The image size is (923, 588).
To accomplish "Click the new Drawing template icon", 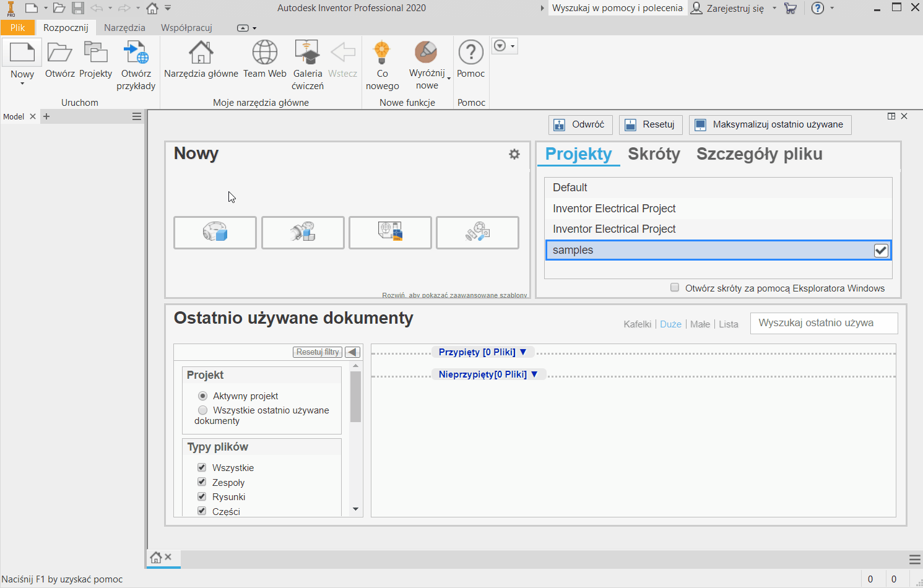I will (390, 232).
